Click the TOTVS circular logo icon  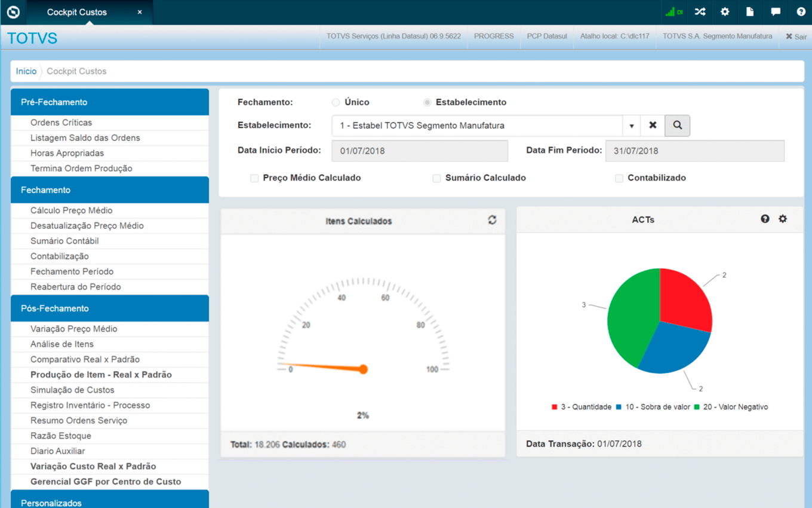click(x=13, y=12)
